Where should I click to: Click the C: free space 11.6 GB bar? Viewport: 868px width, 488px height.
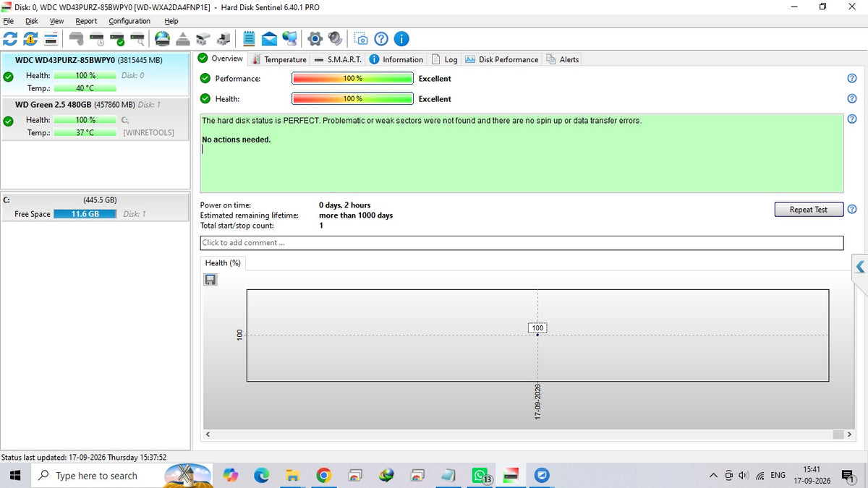point(85,214)
